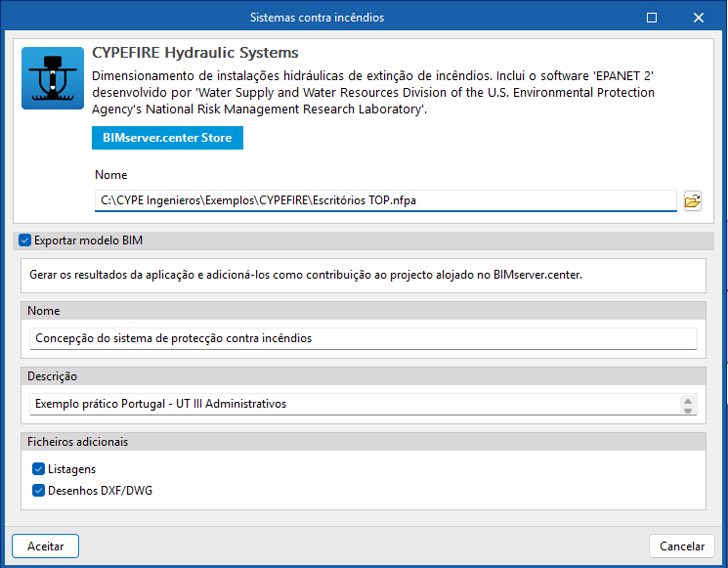
Task: Open the BIMserver.center Store
Action: (167, 138)
